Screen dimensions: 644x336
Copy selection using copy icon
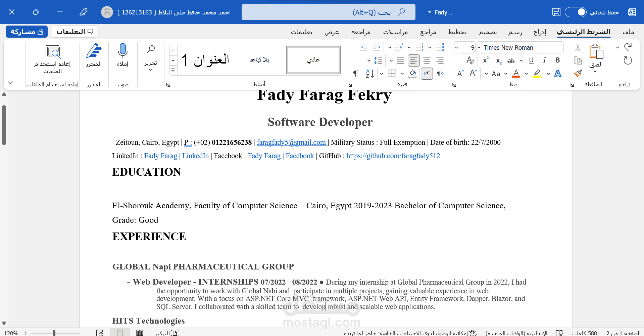pos(578,60)
